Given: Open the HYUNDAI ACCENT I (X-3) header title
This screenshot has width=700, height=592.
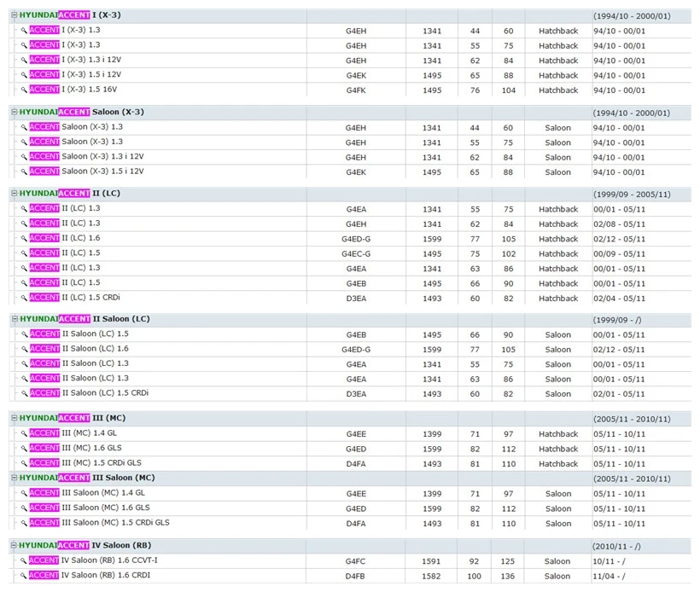Looking at the screenshot, I should [x=70, y=15].
